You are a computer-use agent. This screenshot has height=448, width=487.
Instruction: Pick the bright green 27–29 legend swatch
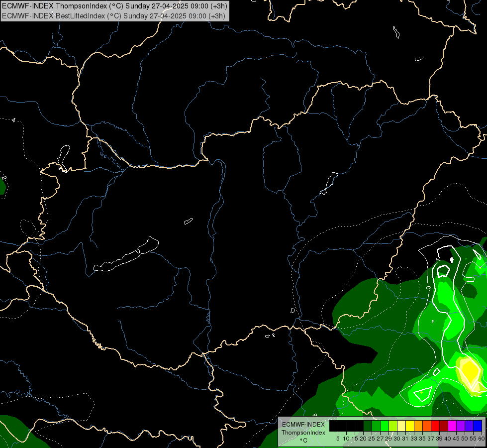coord(385,426)
